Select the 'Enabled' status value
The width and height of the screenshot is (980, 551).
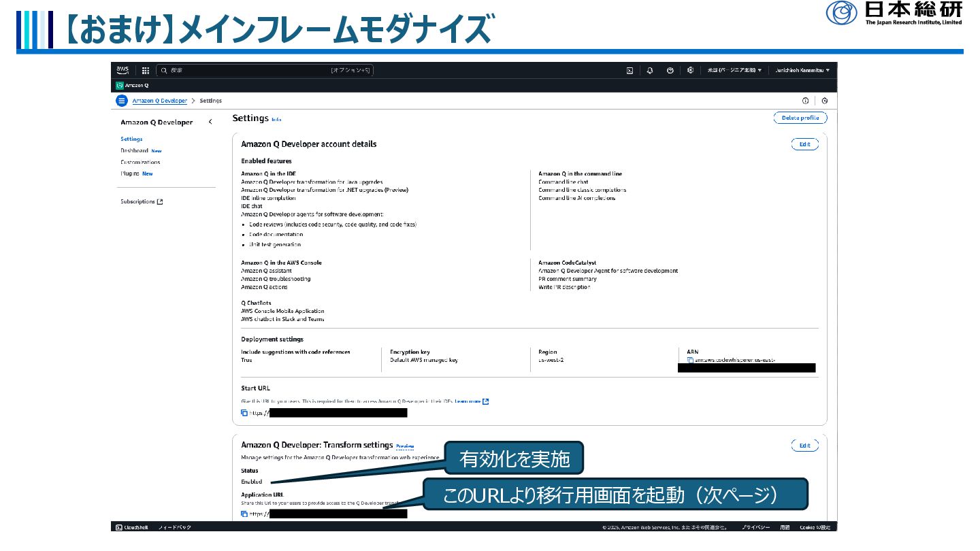pos(251,481)
